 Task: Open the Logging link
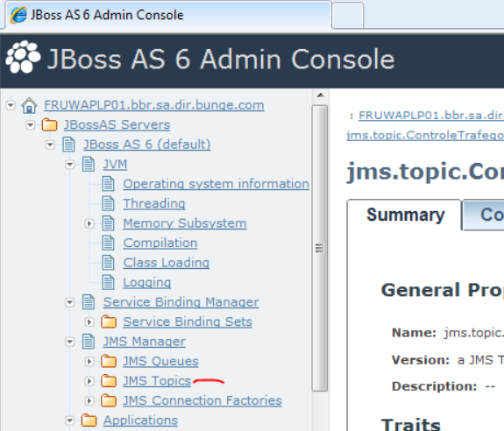(x=147, y=282)
